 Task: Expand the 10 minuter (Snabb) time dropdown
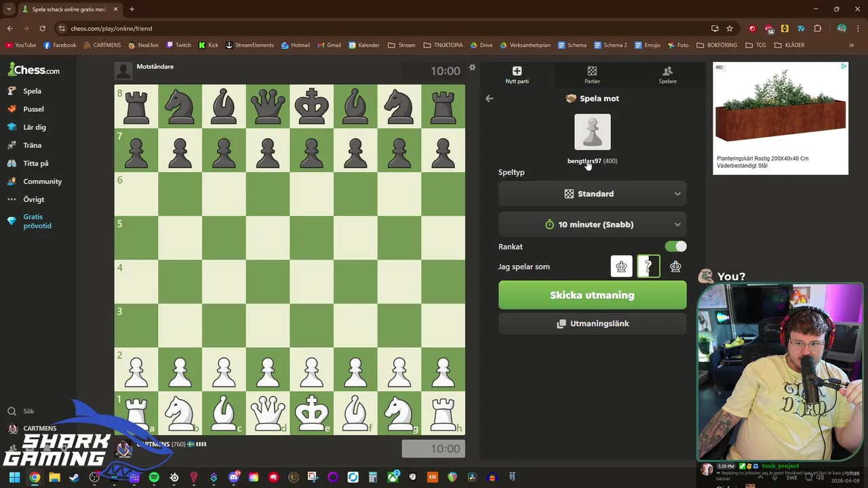click(x=592, y=224)
